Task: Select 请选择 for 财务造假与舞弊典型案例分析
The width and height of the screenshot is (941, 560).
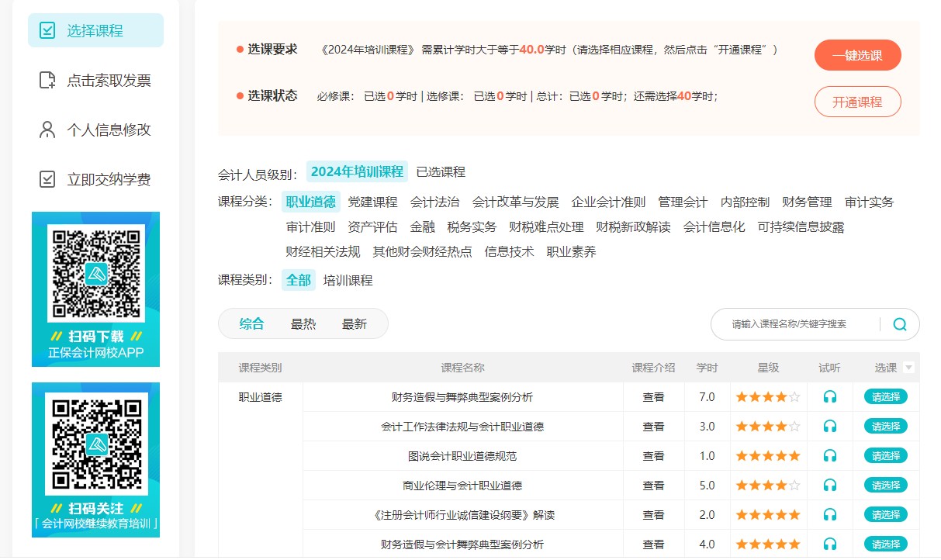Action: click(885, 397)
